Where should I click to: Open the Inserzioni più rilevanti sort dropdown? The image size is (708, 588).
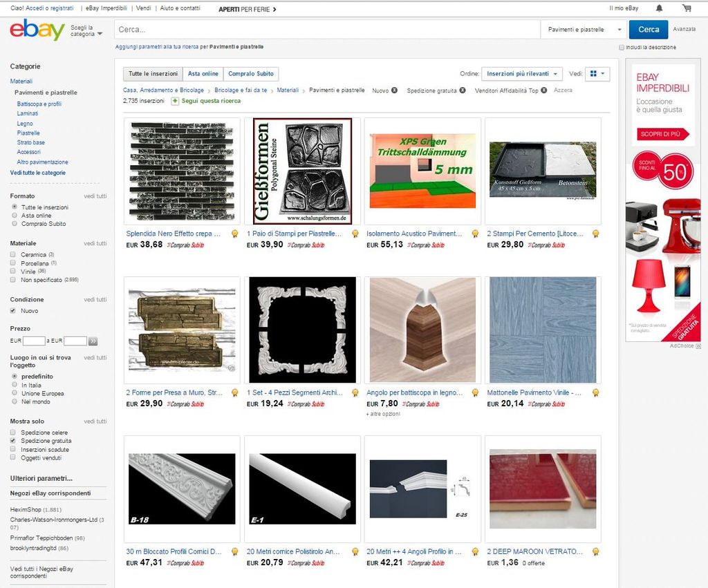523,74
